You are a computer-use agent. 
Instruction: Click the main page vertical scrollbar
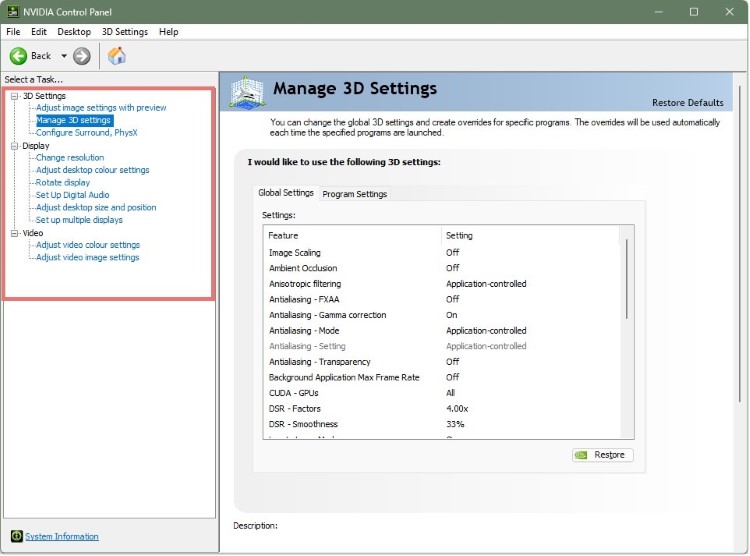[740, 244]
